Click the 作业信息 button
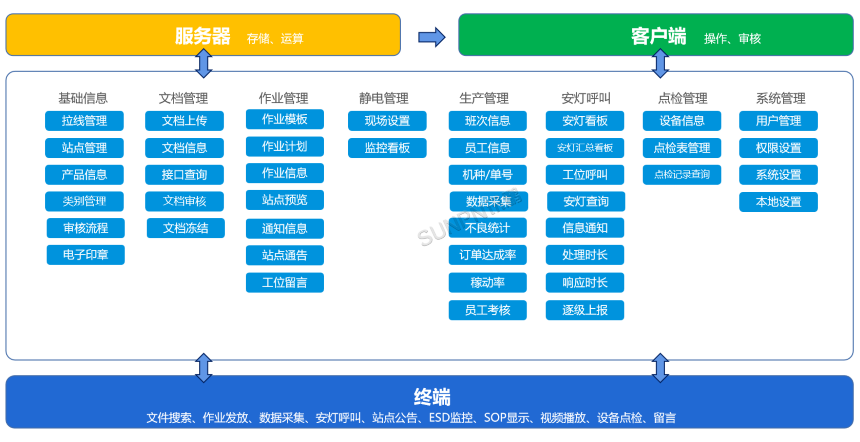This screenshot has height=442, width=860. pos(285,173)
